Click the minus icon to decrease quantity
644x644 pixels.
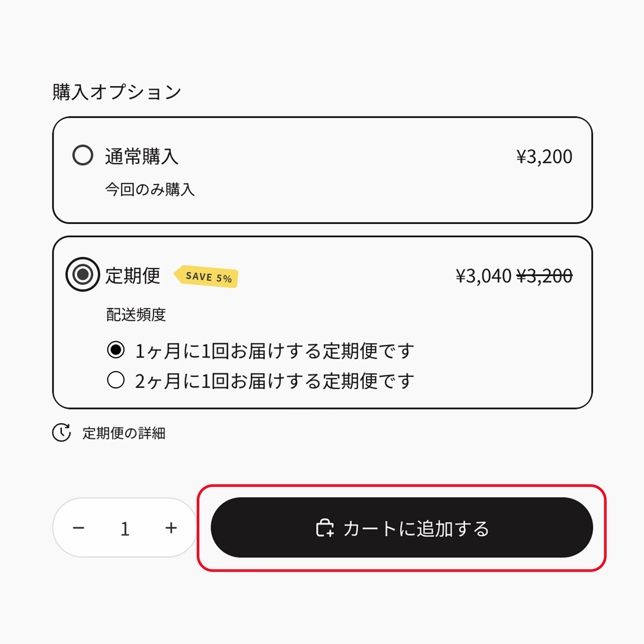click(79, 528)
